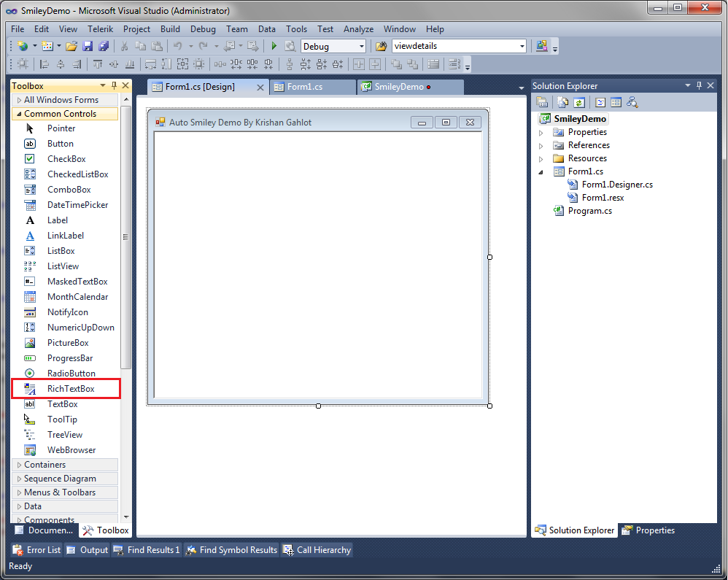The height and width of the screenshot is (580, 728).
Task: Toggle auto-hide pin on Solution Explorer
Action: pyautogui.click(x=699, y=85)
